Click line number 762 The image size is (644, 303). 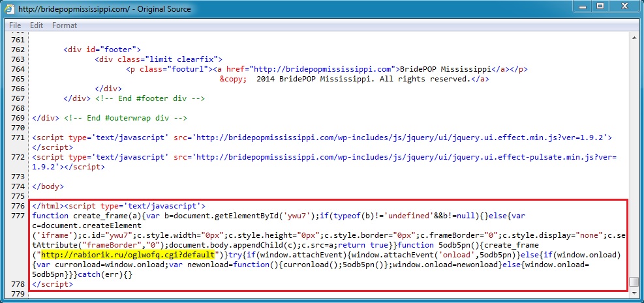(18, 50)
